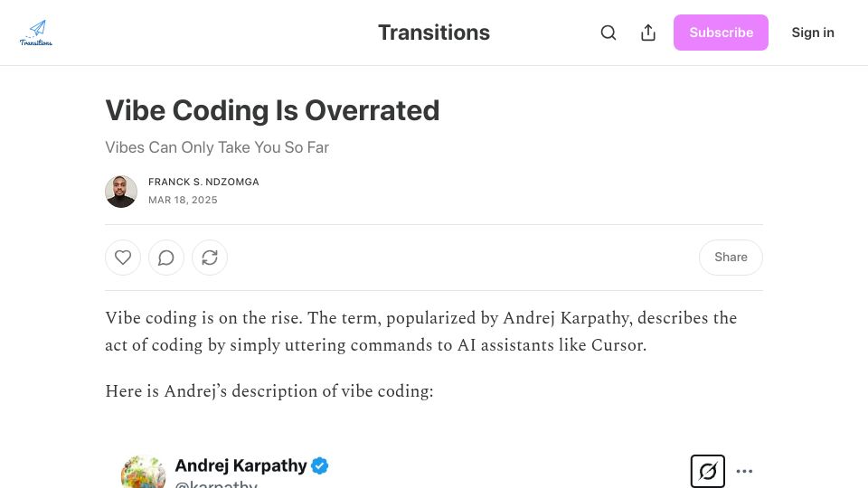Image resolution: width=868 pixels, height=488 pixels.
Task: Click the Grok slash icon on tweet
Action: click(x=707, y=472)
